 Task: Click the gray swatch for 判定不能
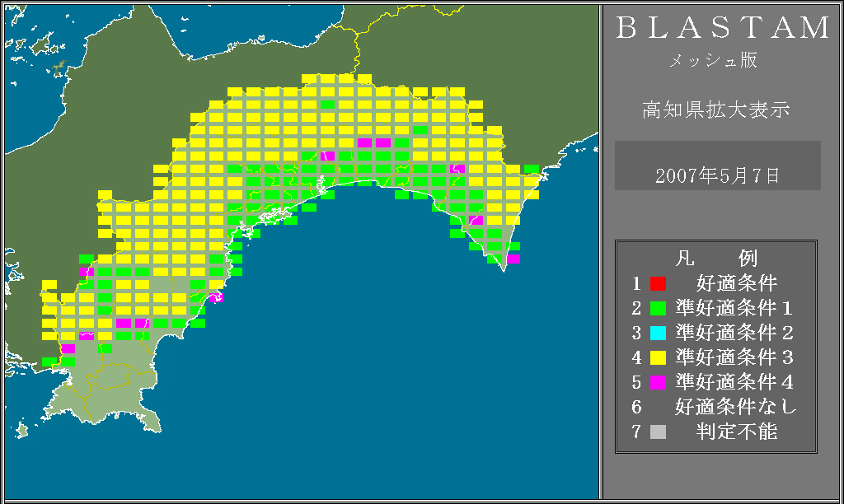tap(658, 432)
